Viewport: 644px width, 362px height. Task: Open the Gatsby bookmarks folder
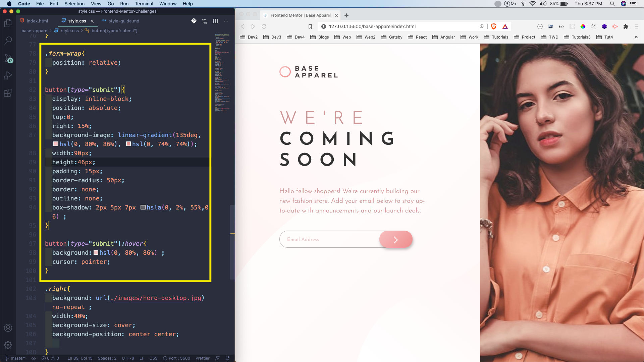click(x=391, y=37)
